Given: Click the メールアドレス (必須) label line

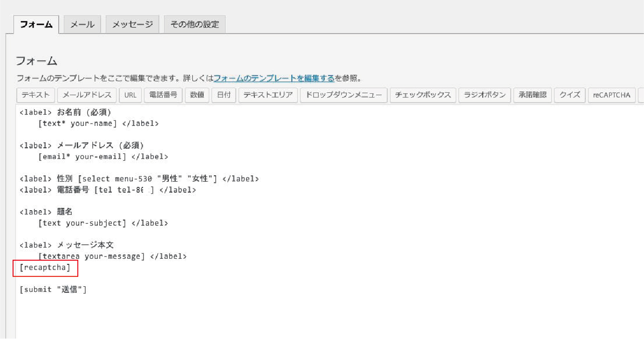Looking at the screenshot, I should point(82,145).
